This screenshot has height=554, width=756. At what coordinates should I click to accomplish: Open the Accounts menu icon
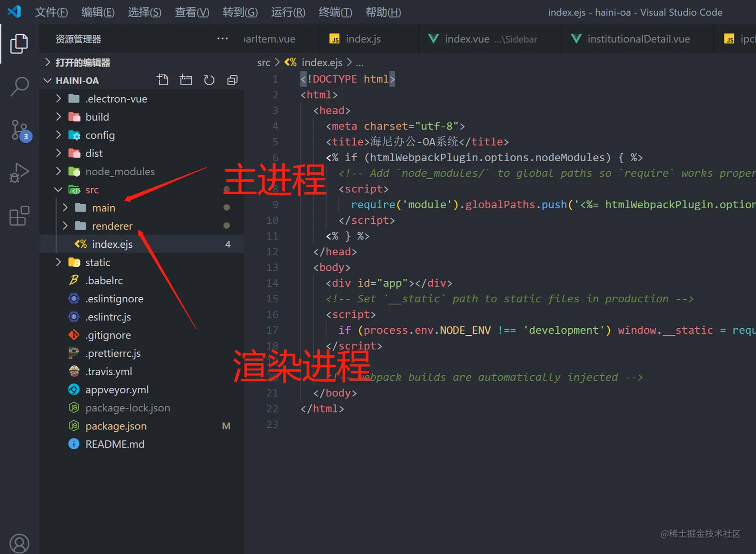19,543
